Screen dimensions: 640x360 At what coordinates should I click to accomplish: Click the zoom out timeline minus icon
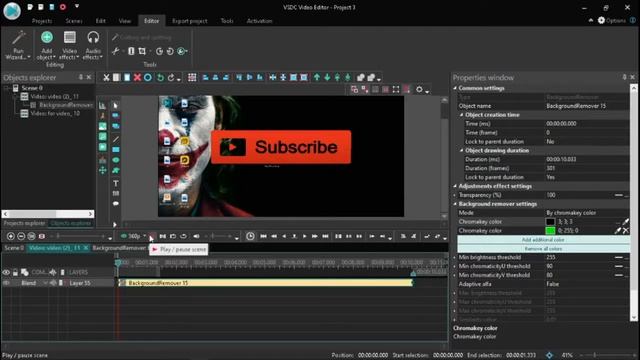click(x=21, y=236)
